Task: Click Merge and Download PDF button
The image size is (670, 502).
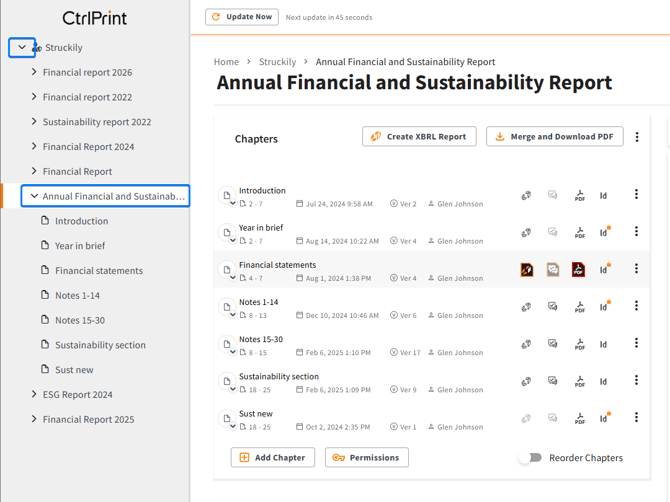Action: (554, 137)
